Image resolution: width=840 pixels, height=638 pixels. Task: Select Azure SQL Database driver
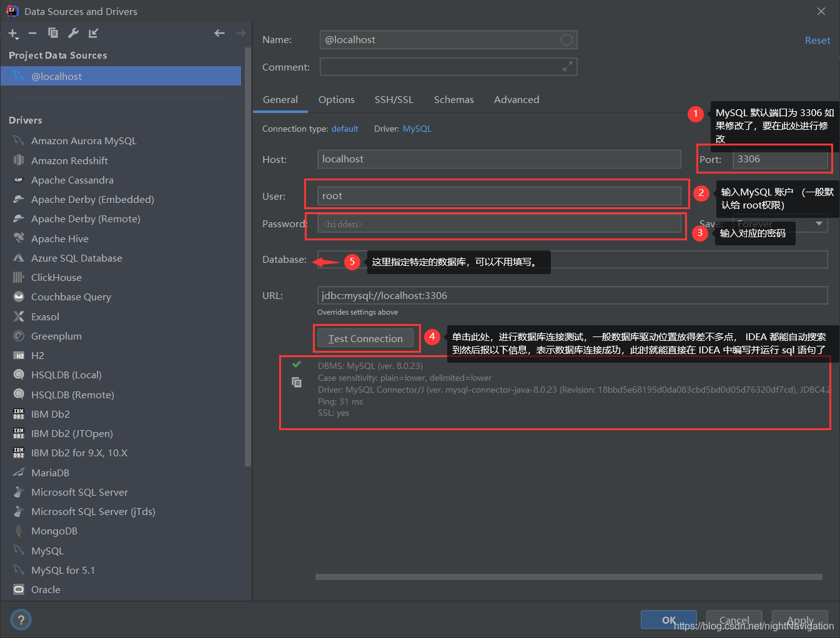[x=77, y=258]
